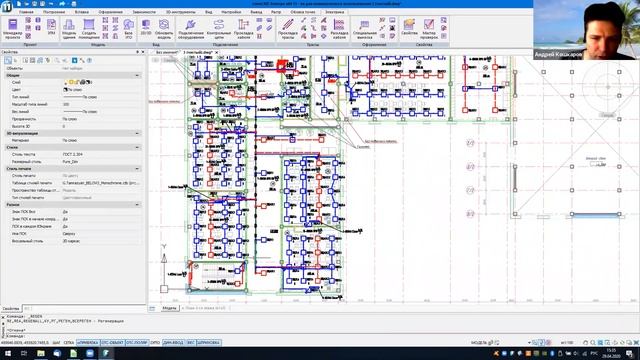Open the Оформление ribbon tab
Viewport: 640px width, 360px height.
[110, 12]
